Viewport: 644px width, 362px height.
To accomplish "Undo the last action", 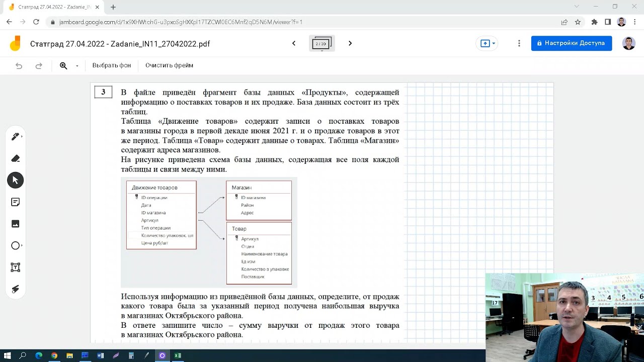I will tap(19, 66).
